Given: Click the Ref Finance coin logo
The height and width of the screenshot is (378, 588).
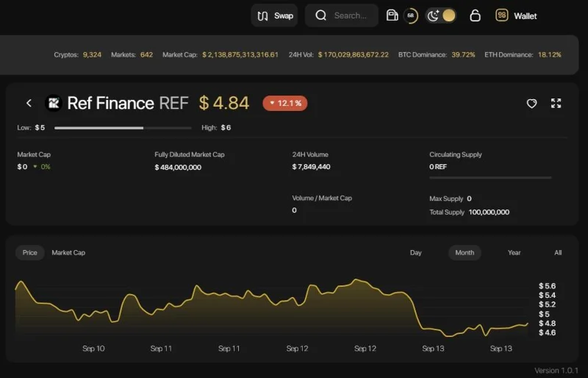Looking at the screenshot, I should point(54,103).
